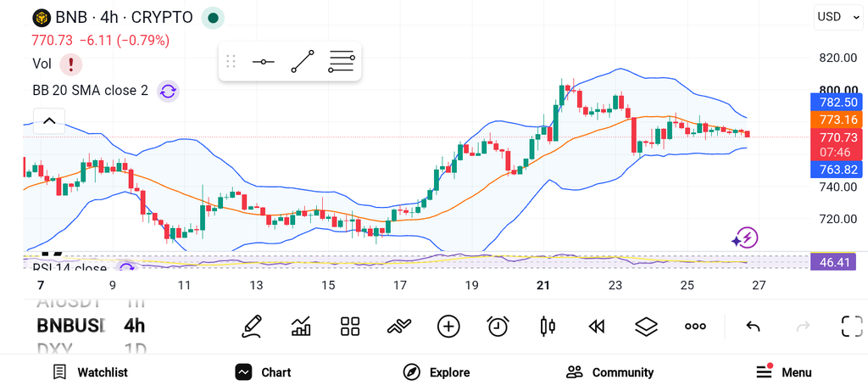Viewport: 868px width, 391px height.
Task: Click date 13 on the time axis
Action: pyautogui.click(x=256, y=285)
